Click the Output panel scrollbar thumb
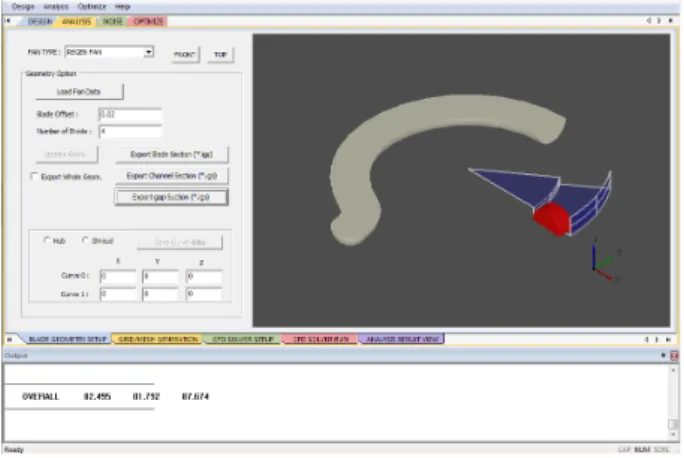 [673, 424]
